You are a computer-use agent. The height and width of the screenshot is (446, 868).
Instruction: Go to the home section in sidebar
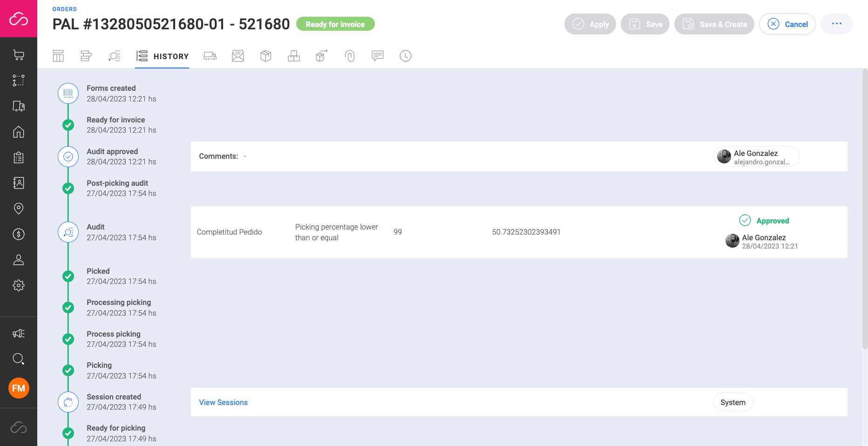19,132
